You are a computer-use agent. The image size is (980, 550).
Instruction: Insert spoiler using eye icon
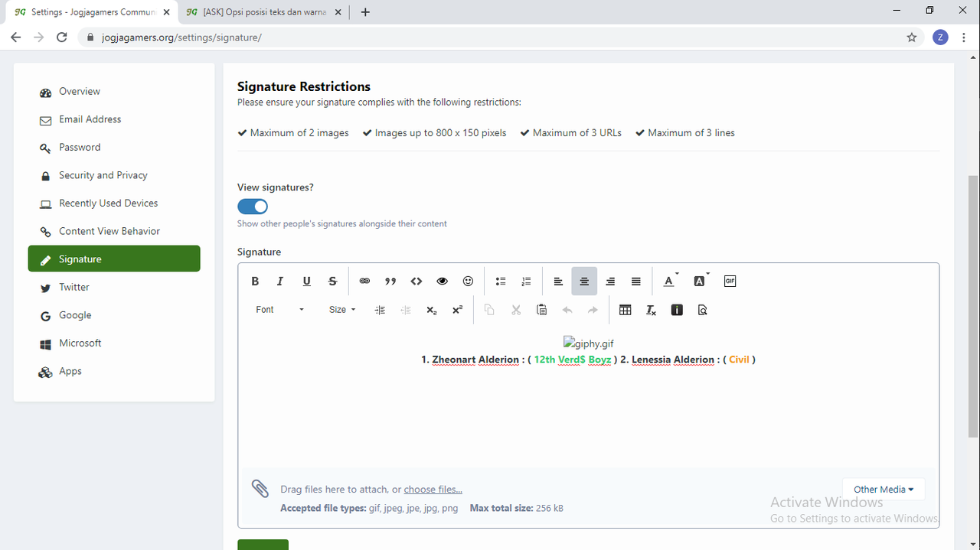point(442,282)
